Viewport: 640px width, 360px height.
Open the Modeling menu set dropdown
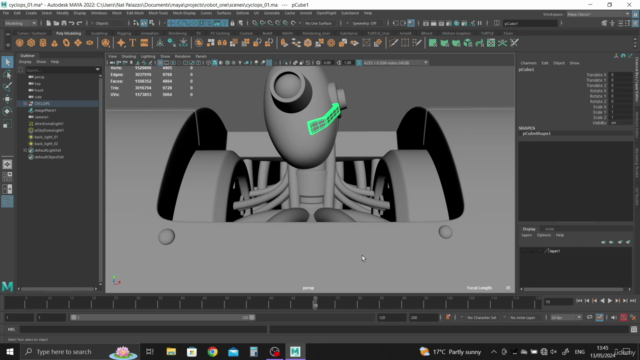(x=20, y=23)
